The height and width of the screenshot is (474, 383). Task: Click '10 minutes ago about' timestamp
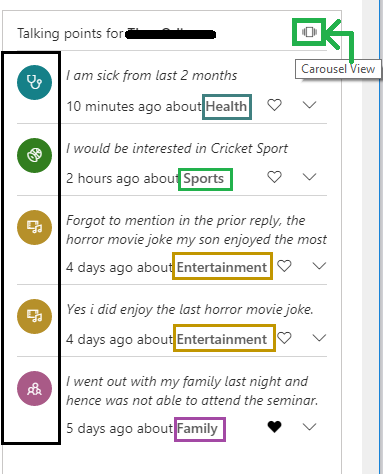click(134, 107)
